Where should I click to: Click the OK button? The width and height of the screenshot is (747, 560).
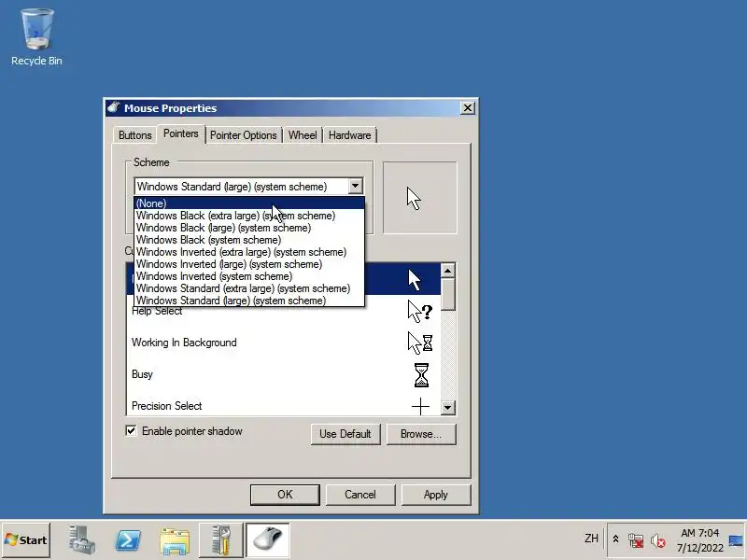pos(285,495)
